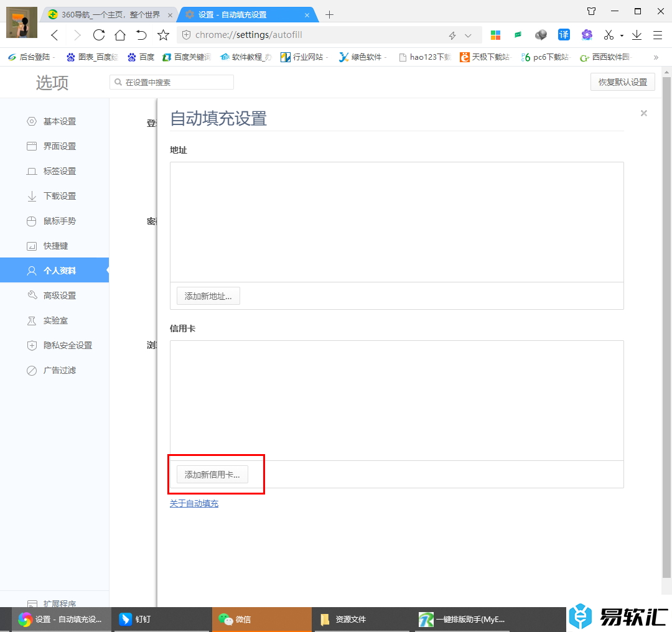
Task: Click the 添加新地址 button
Action: tap(208, 296)
